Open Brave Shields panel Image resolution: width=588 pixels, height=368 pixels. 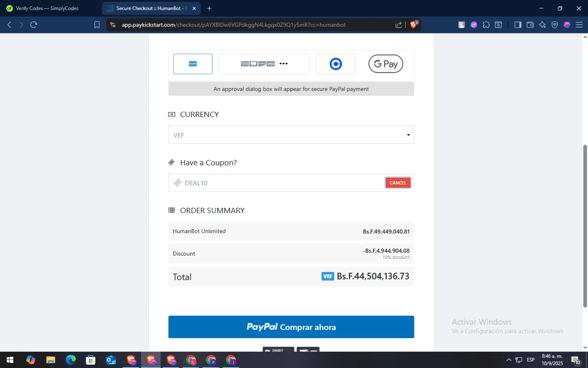pos(414,25)
